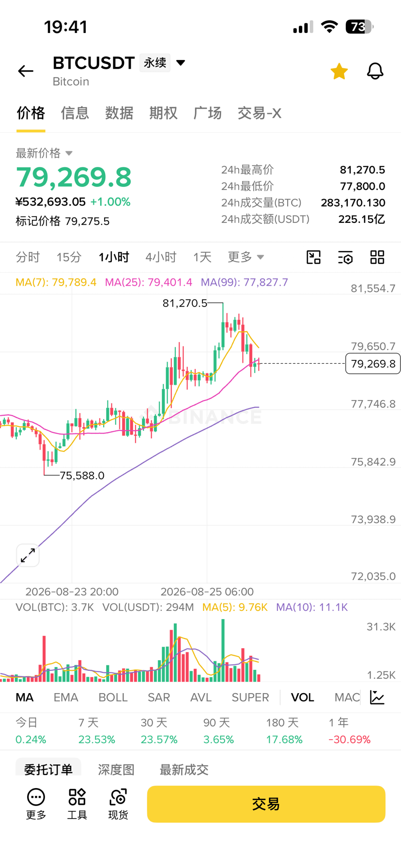401x868 pixels.
Task: Switch to the 最新成交 tab
Action: (184, 769)
